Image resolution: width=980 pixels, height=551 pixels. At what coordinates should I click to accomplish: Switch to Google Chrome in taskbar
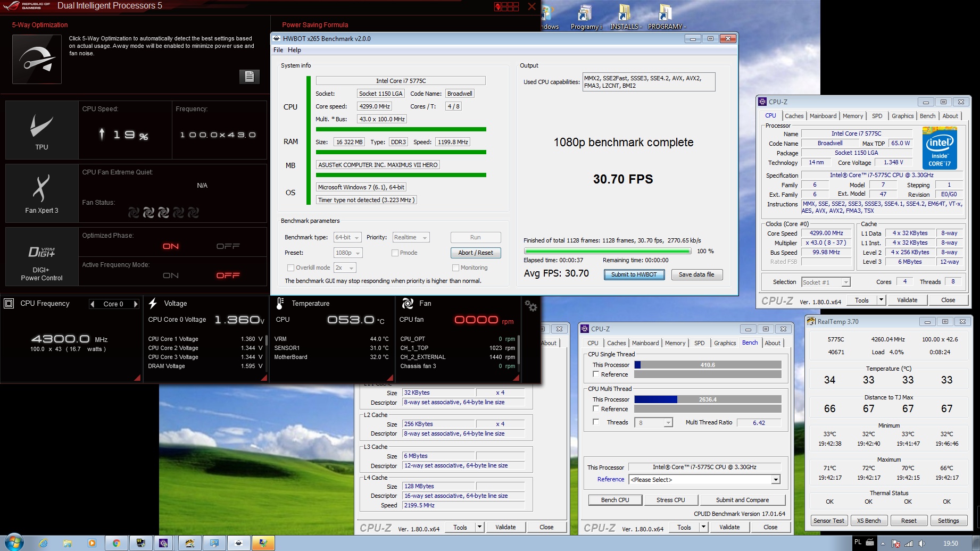116,543
